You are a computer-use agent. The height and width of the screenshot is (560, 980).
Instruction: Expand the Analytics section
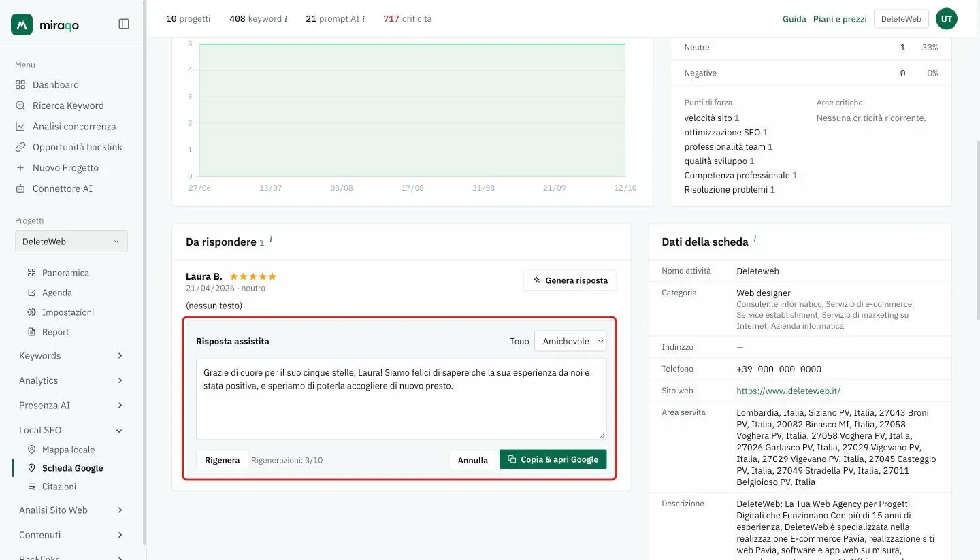coord(71,380)
